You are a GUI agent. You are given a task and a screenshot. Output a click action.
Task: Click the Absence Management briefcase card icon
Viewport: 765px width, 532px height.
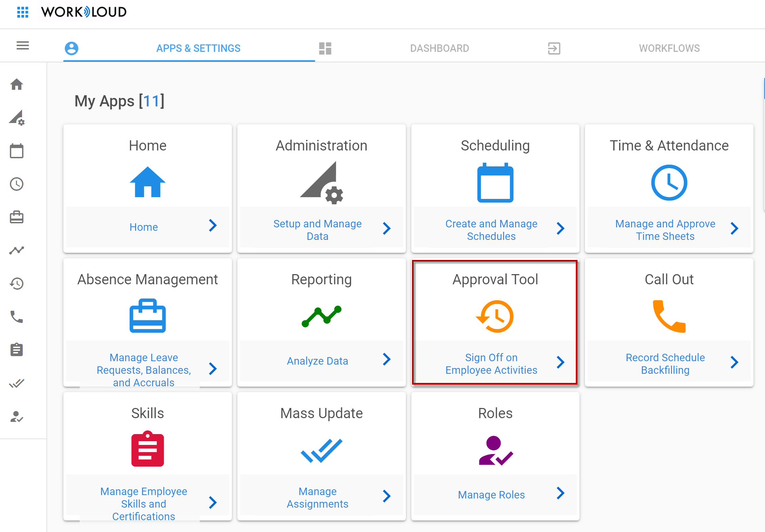(148, 316)
